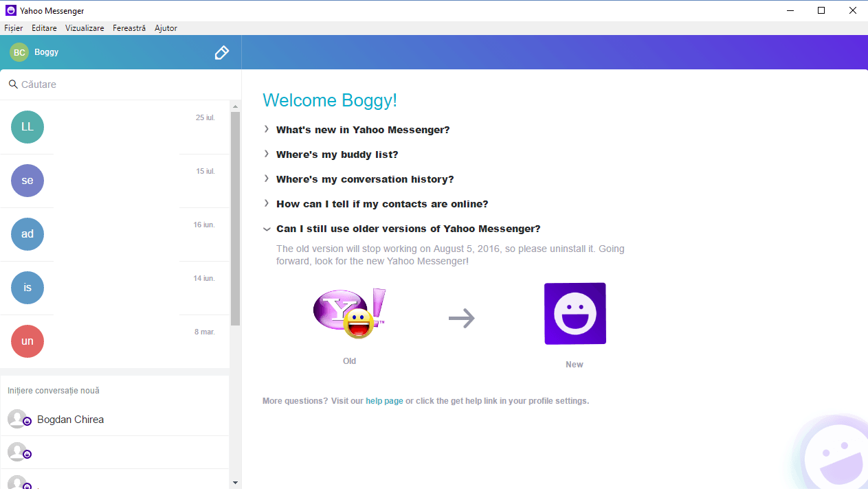868x491 pixels.
Task: Collapse the older versions question chevron
Action: tap(267, 229)
